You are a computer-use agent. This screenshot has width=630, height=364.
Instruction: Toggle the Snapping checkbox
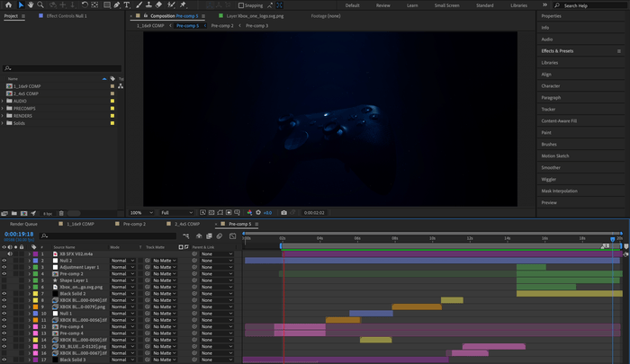(x=241, y=5)
